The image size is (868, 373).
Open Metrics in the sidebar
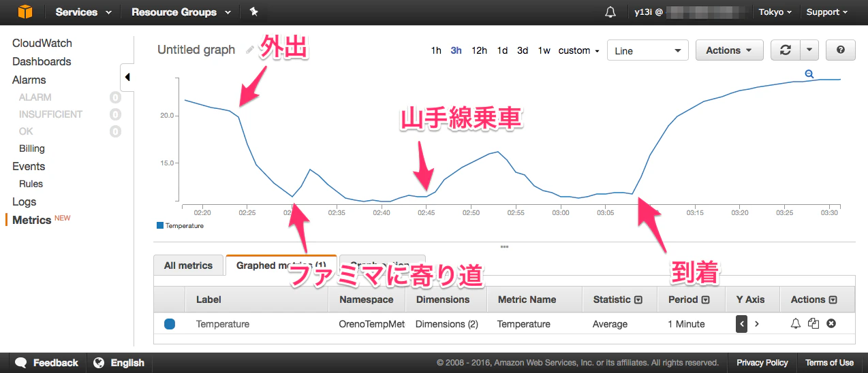tap(32, 220)
